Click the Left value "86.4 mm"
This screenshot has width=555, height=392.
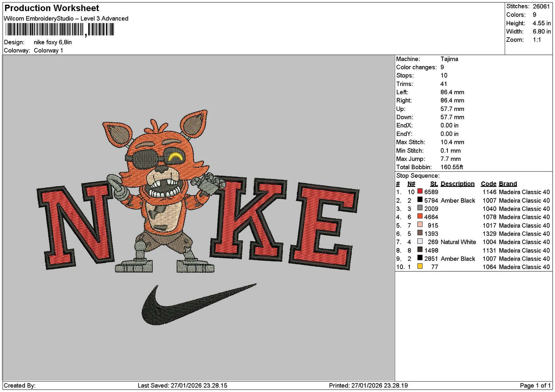[452, 92]
